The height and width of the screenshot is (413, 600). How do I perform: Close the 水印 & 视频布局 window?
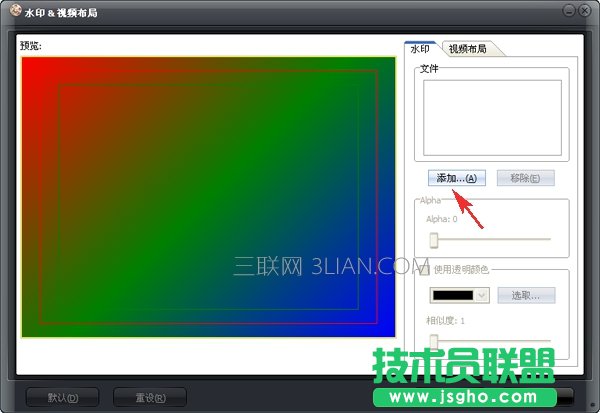(x=584, y=10)
